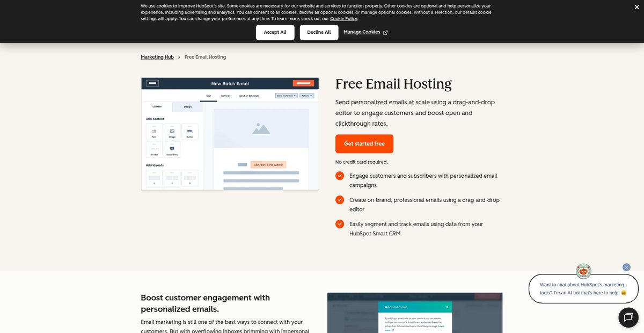Dismiss the chatbot greeting bubble
The width and height of the screenshot is (644, 333).
point(626,267)
